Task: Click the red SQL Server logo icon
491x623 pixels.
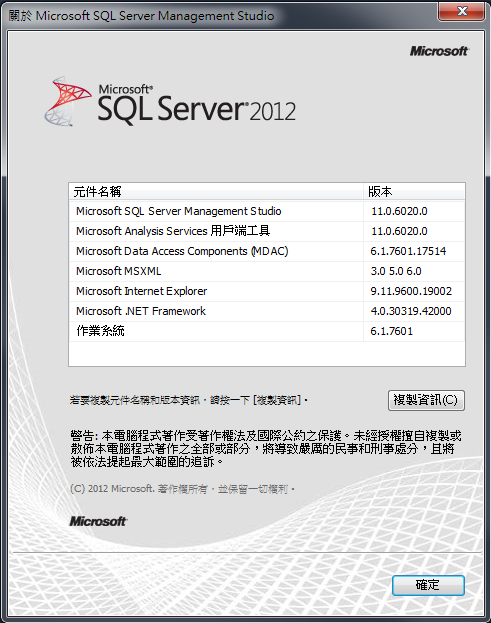Action: 67,101
